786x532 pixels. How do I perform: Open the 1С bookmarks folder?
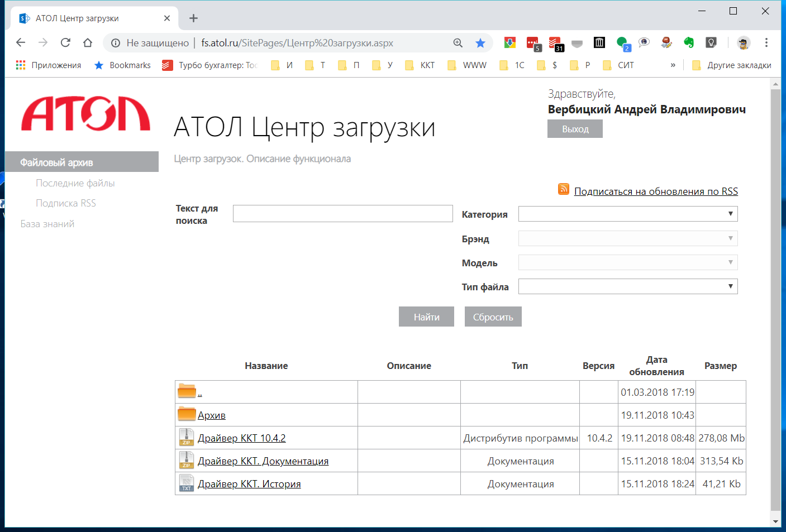pyautogui.click(x=512, y=65)
